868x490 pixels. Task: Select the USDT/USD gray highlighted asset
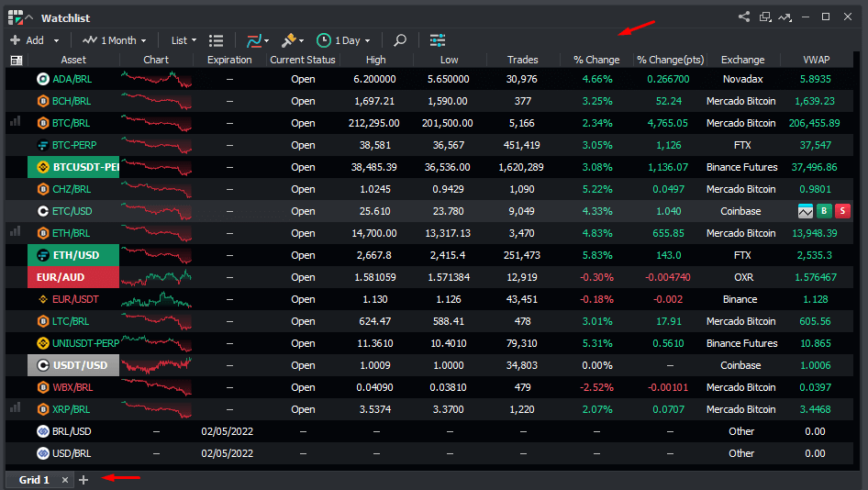coord(73,365)
